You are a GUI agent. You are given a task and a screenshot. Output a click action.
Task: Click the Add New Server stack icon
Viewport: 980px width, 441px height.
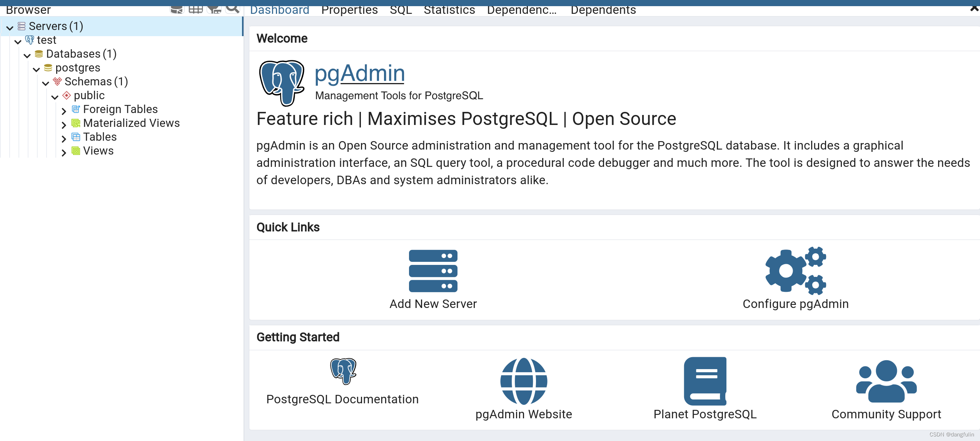tap(432, 271)
